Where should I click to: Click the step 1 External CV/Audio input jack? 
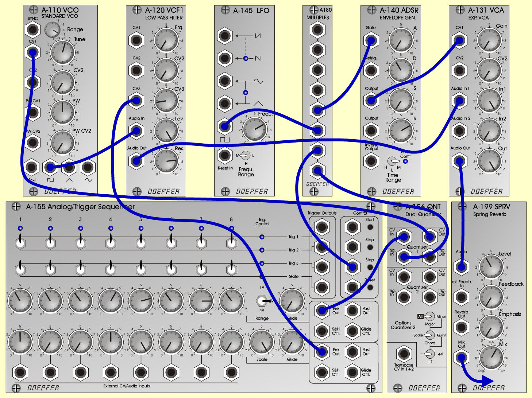[20, 372]
